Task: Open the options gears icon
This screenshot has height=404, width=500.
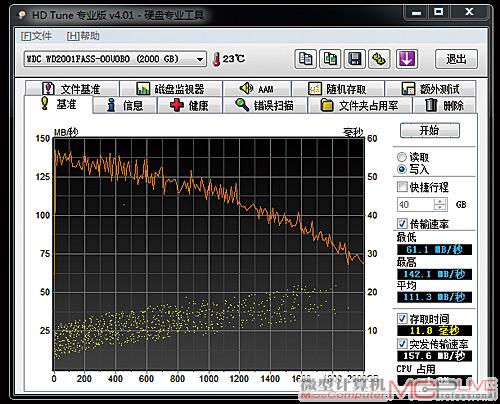Action: click(x=379, y=59)
